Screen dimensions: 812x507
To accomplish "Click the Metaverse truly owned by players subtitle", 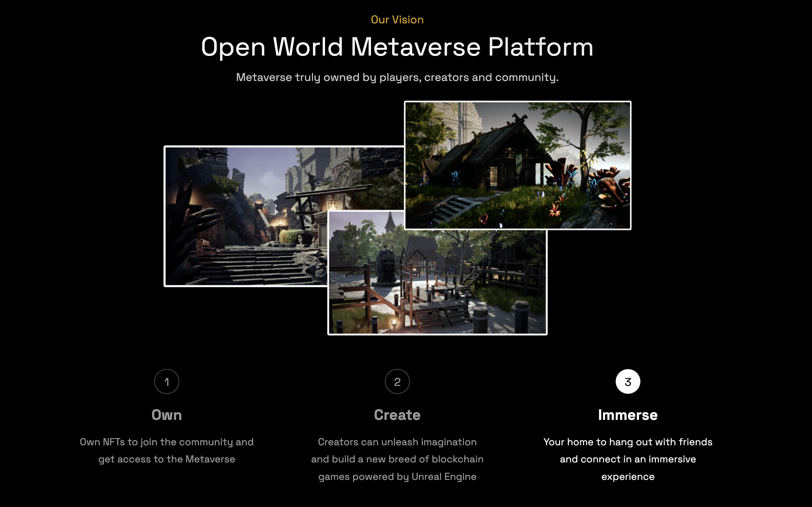I will [397, 77].
